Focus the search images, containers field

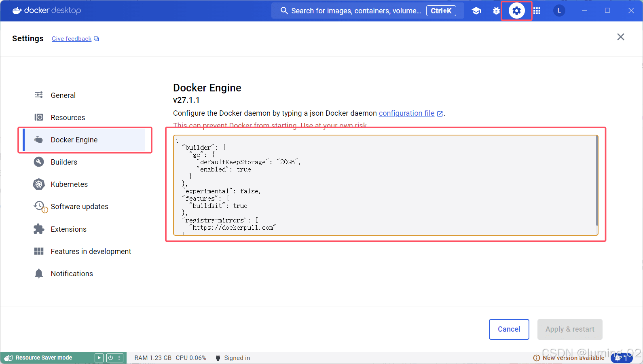[368, 11]
